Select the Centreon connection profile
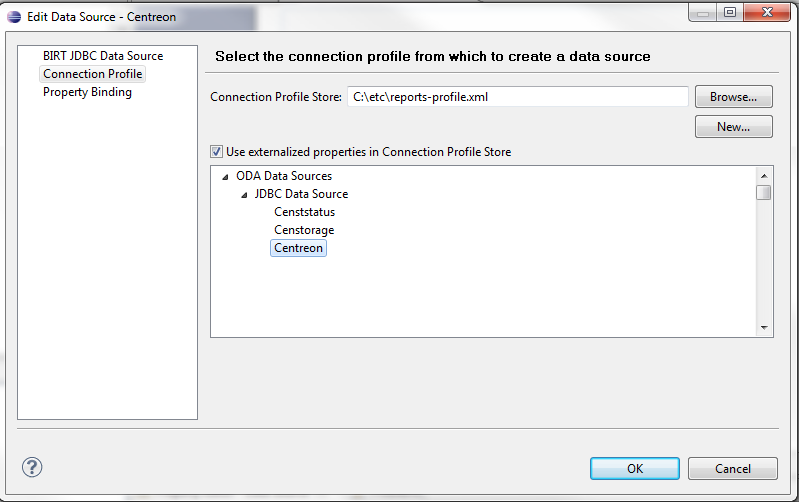The height and width of the screenshot is (502, 799). (x=298, y=248)
